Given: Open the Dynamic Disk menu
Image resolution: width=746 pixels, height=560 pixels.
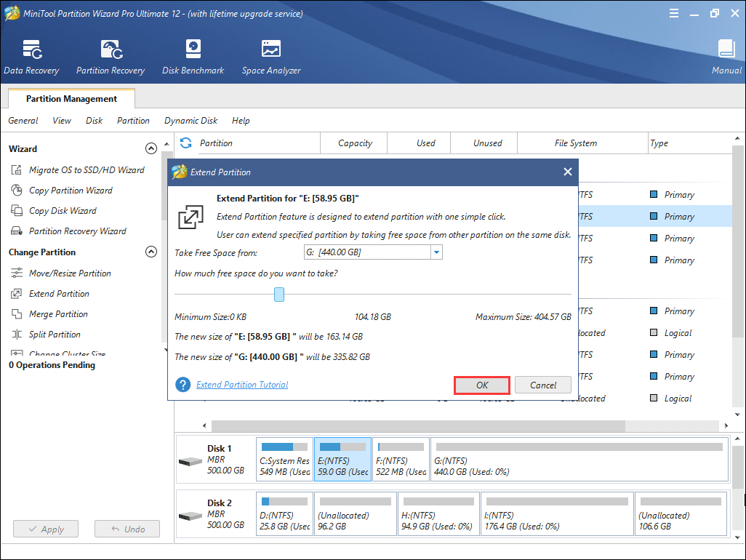Looking at the screenshot, I should (190, 121).
